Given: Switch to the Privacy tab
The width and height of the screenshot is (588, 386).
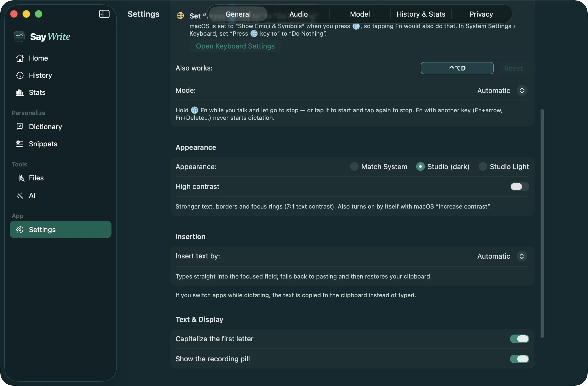Looking at the screenshot, I should pos(481,14).
